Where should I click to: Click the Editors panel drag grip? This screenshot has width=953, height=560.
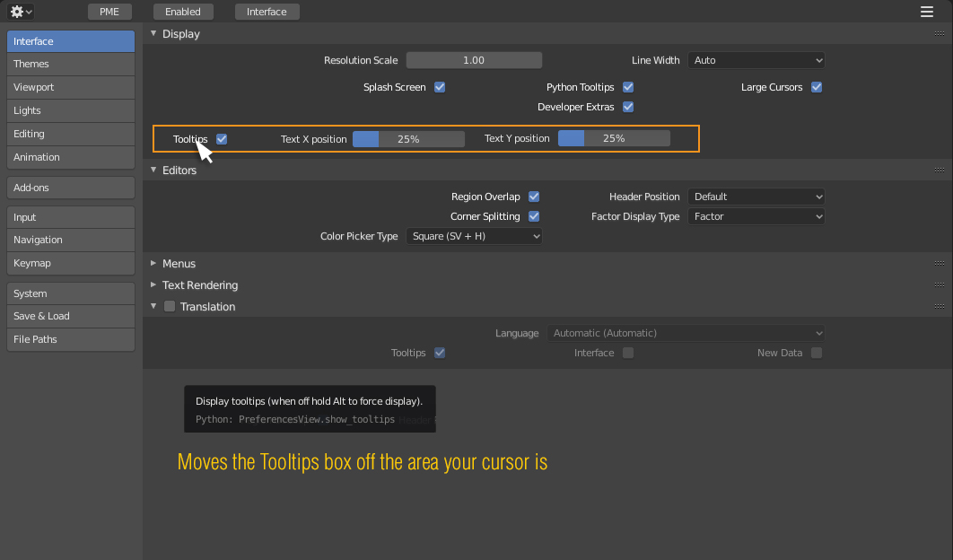pos(939,171)
